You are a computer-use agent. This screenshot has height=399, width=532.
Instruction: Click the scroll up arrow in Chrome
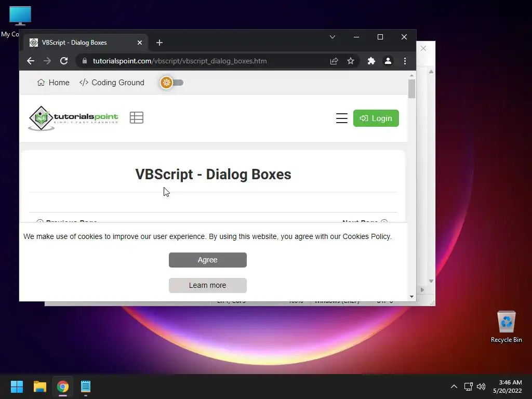(x=411, y=75)
